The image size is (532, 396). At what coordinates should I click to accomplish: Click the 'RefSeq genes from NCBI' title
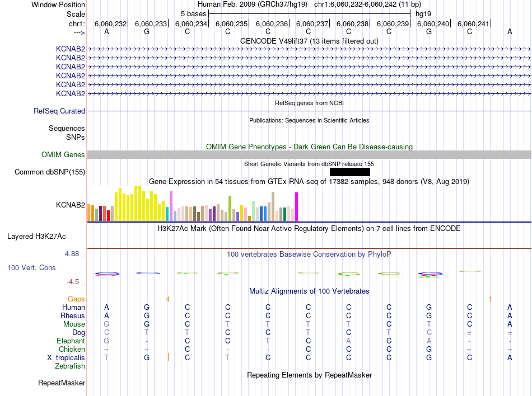click(x=309, y=103)
